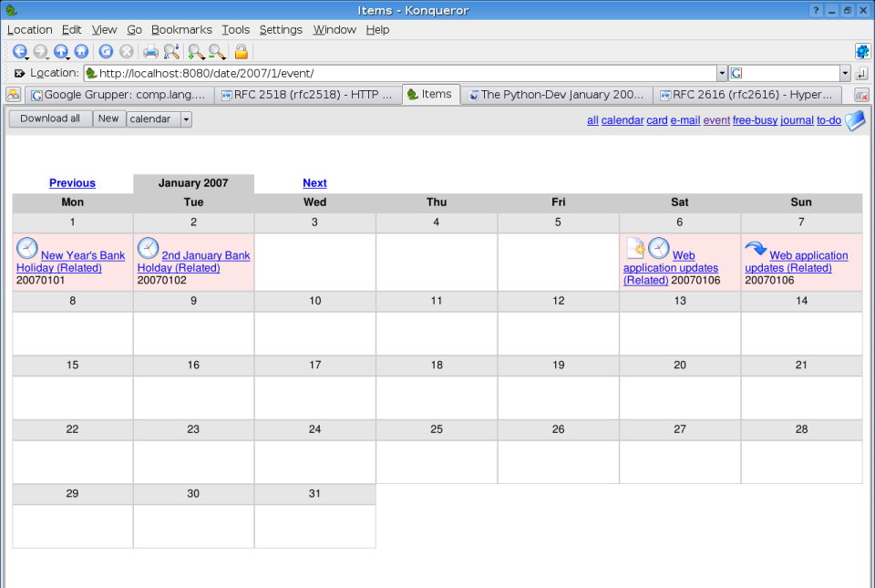875x588 pixels.
Task: Zoom in using the magnifier icon
Action: (x=194, y=51)
